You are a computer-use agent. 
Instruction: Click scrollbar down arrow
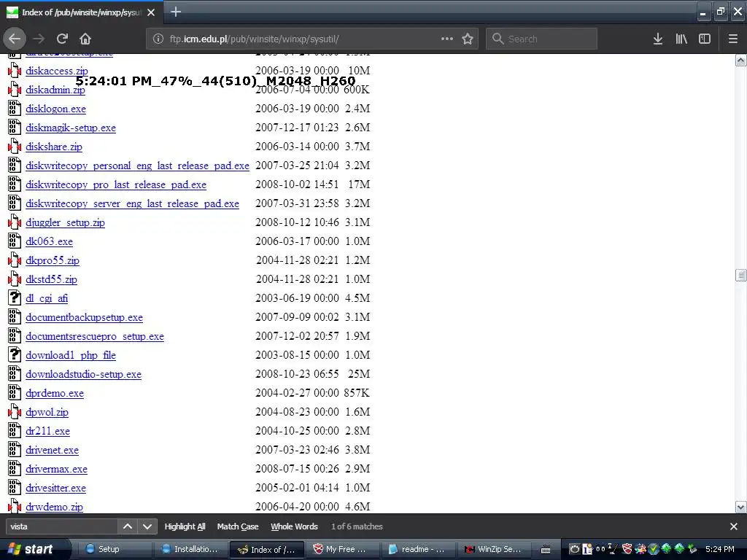click(741, 507)
